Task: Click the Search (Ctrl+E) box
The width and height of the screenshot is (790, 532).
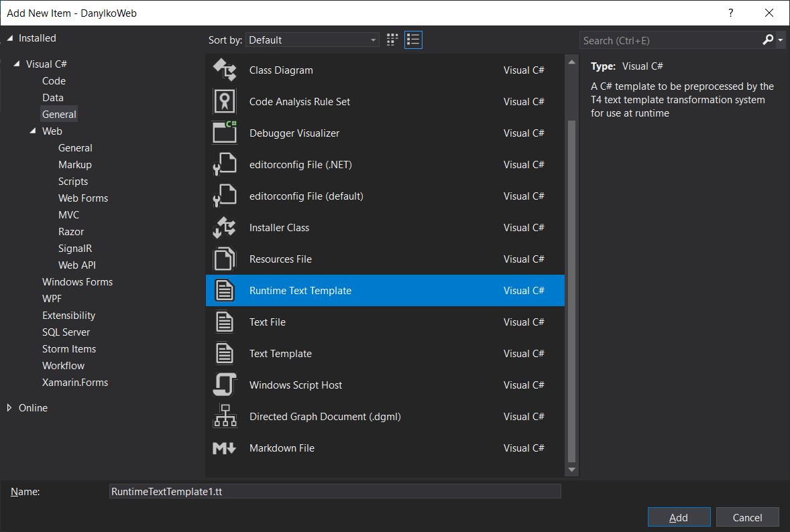Action: (671, 40)
